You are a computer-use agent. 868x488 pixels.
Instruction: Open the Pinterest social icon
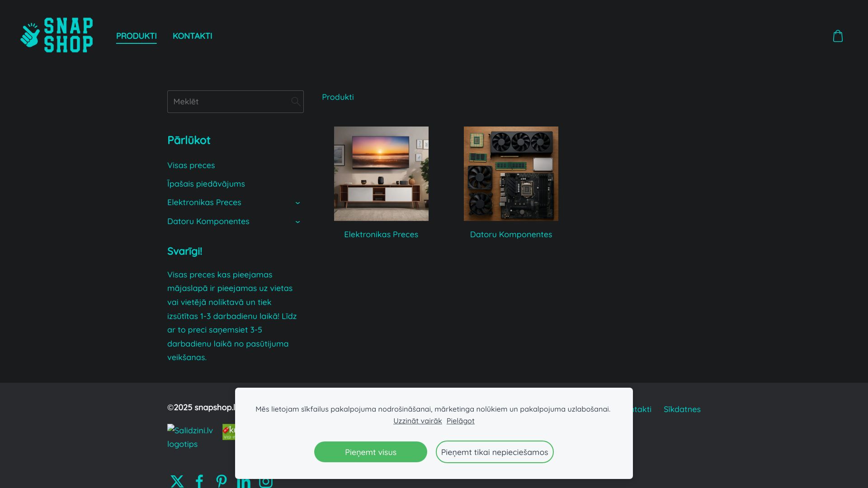222,481
